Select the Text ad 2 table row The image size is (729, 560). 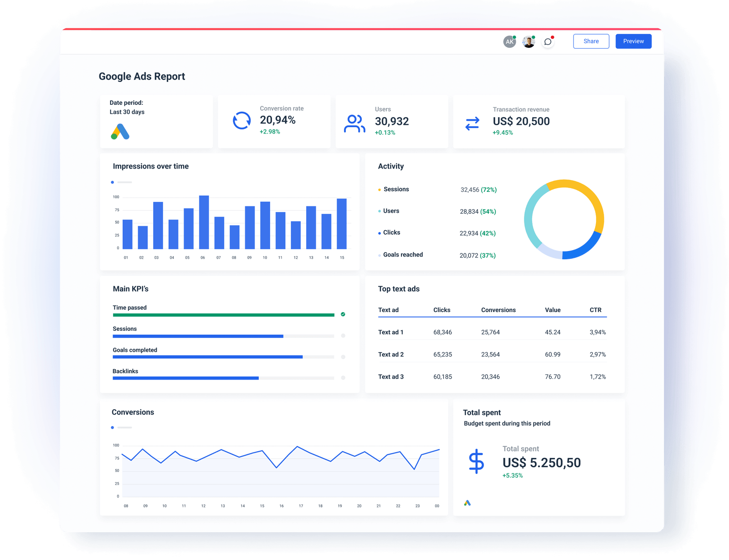coord(492,354)
